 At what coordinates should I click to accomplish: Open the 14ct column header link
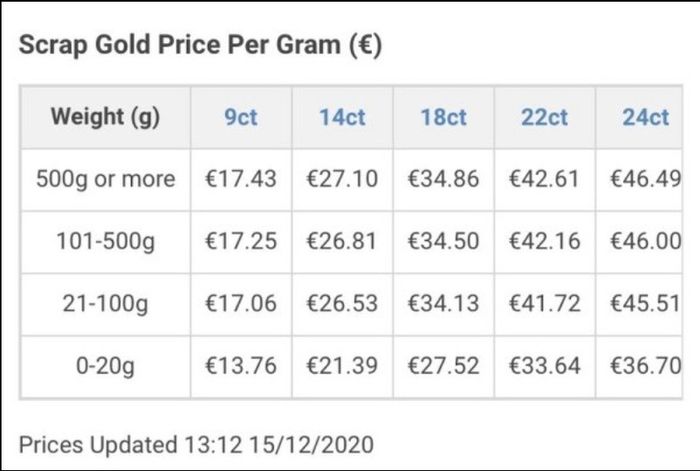click(x=342, y=117)
